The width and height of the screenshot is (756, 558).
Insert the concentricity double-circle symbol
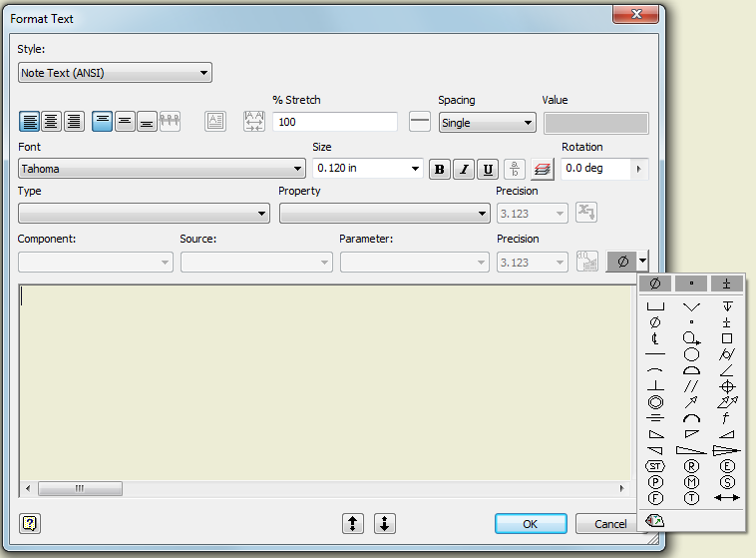655,402
